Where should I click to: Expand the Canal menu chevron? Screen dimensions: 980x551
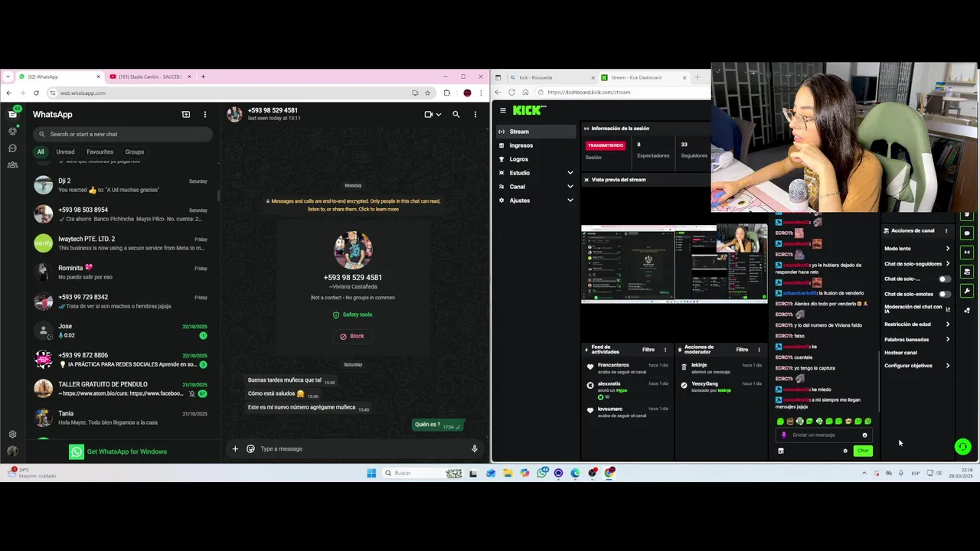click(570, 187)
